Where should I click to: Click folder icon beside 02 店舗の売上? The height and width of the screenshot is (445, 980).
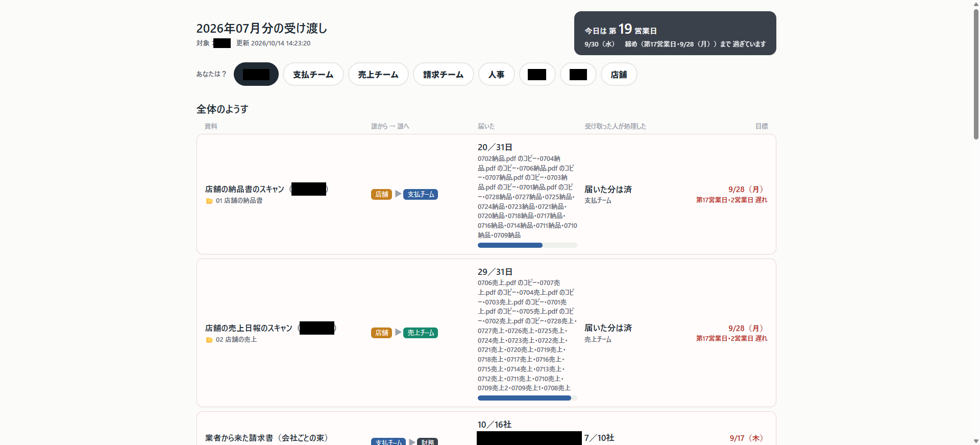click(209, 340)
